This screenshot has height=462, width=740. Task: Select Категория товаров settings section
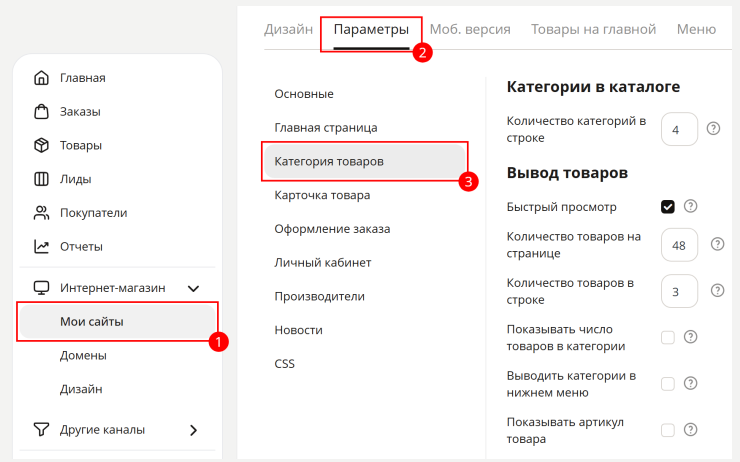(x=365, y=161)
